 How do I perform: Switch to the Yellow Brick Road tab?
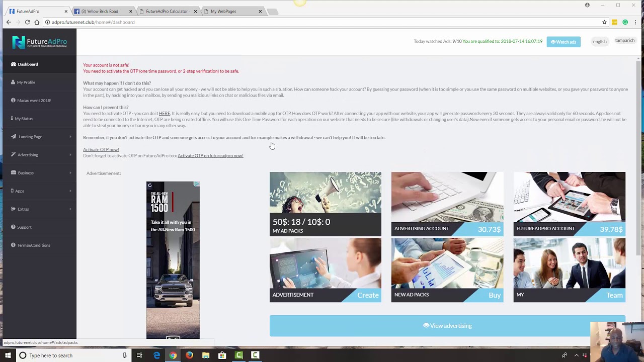pyautogui.click(x=103, y=11)
